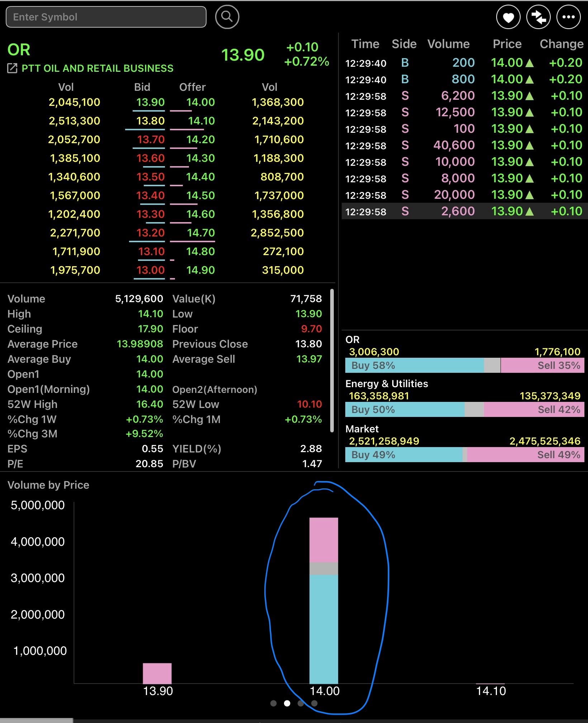Click Energy & Utilities Buy 50% bar

[x=405, y=409]
